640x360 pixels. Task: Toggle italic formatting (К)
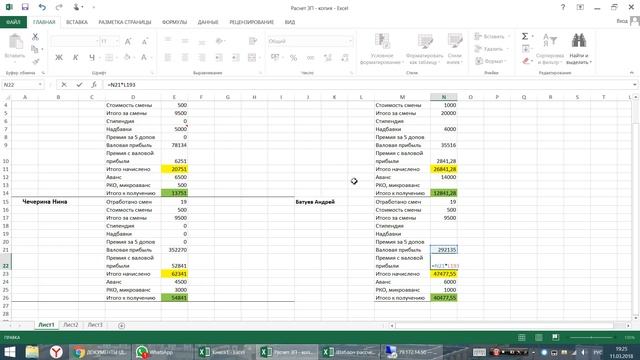(x=76, y=58)
